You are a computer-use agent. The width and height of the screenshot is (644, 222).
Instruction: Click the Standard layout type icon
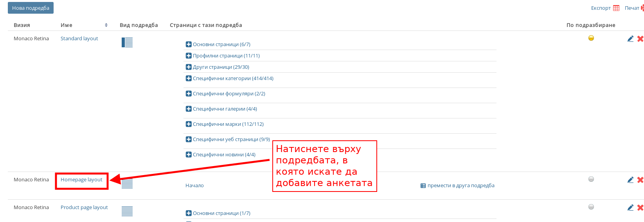pyautogui.click(x=127, y=42)
